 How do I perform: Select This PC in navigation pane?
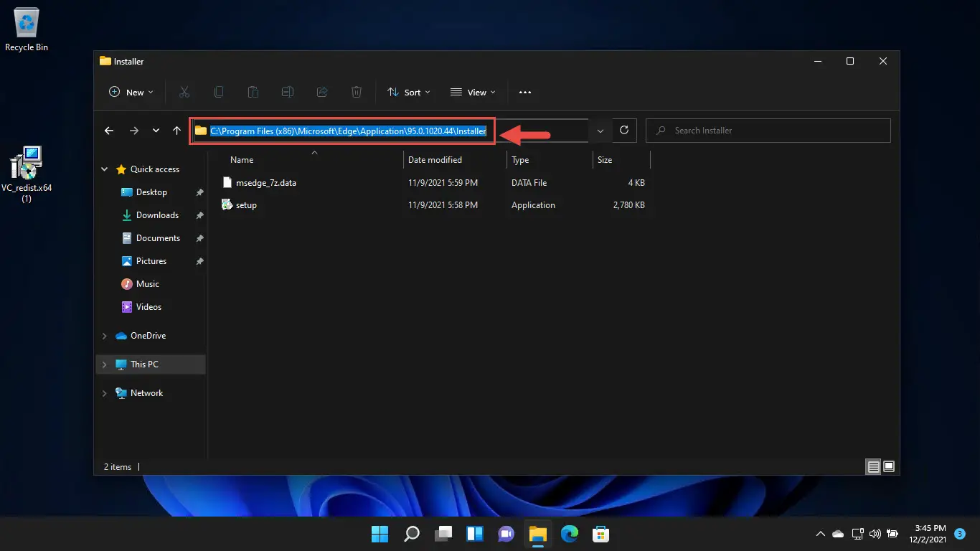(144, 364)
